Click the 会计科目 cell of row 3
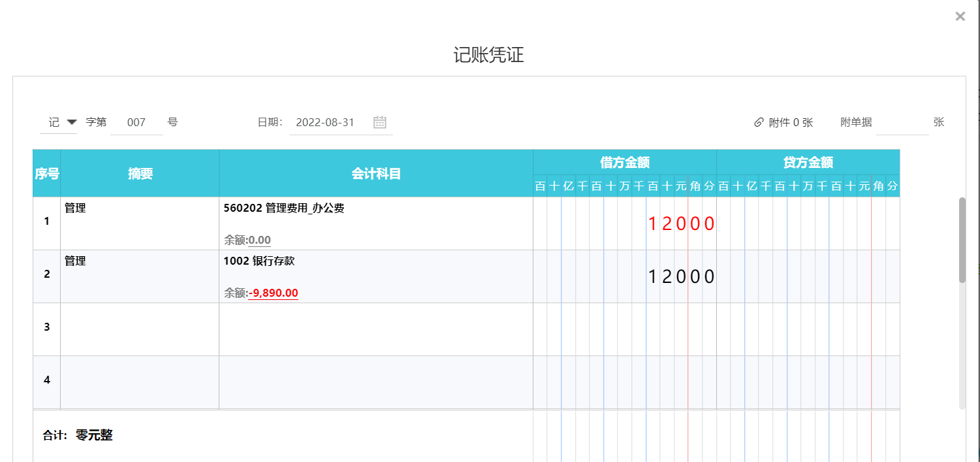This screenshot has height=462, width=980. click(x=375, y=328)
